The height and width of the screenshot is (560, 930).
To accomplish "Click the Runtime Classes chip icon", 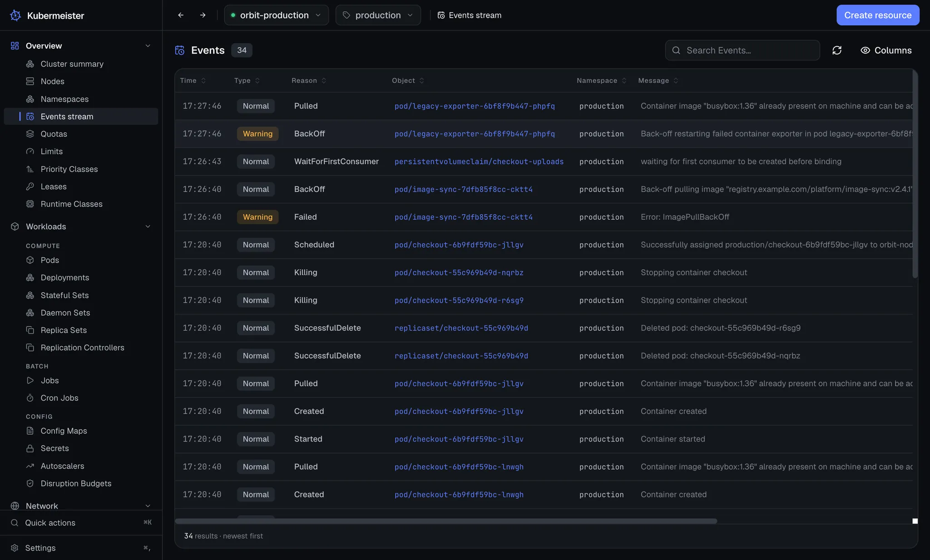I will pyautogui.click(x=30, y=204).
